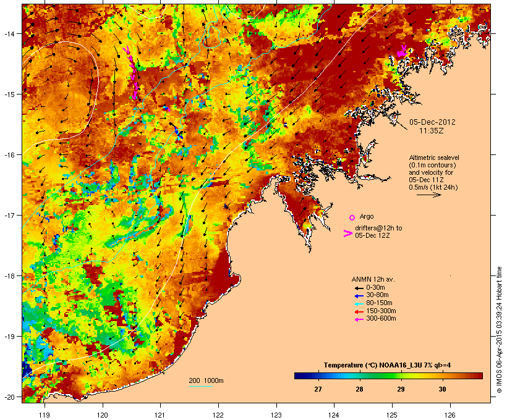Image resolution: width=507 pixels, height=420 pixels.
Task: Click the drifters@12h to legend label
Action: pyautogui.click(x=378, y=228)
